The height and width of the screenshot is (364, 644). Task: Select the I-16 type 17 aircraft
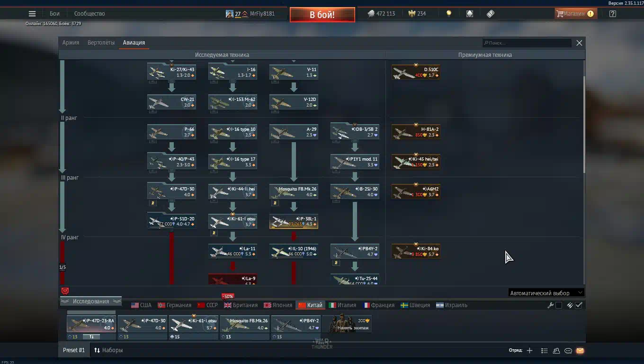[x=233, y=162]
